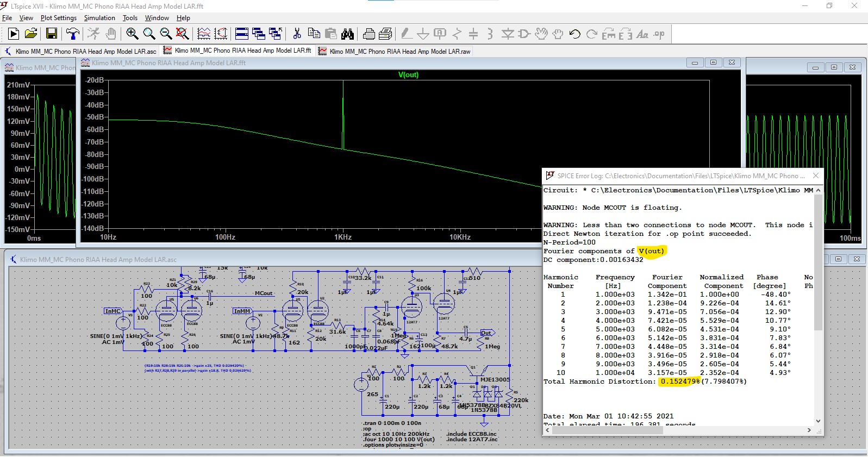Click the Halt simulation hand icon
The height and width of the screenshot is (457, 868).
pyautogui.click(x=110, y=34)
